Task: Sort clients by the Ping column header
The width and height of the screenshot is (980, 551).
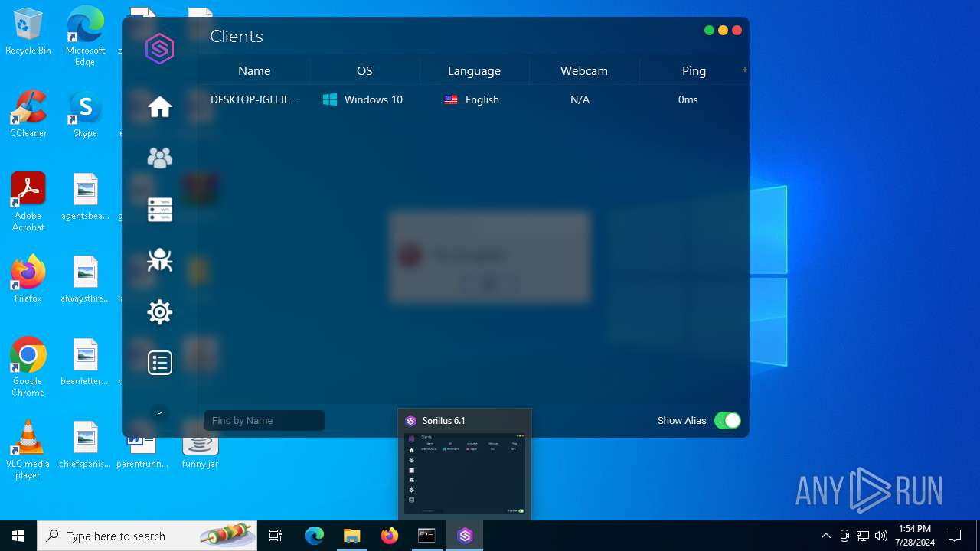Action: (x=694, y=70)
